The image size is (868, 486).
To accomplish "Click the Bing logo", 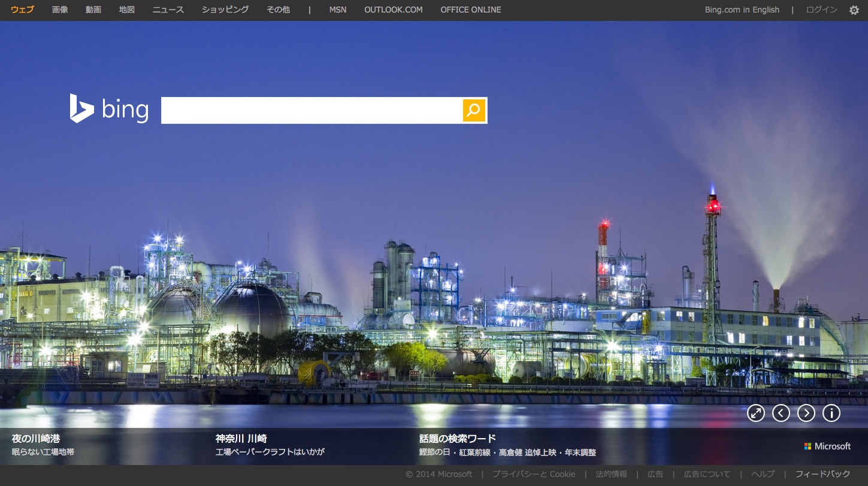I will [109, 109].
